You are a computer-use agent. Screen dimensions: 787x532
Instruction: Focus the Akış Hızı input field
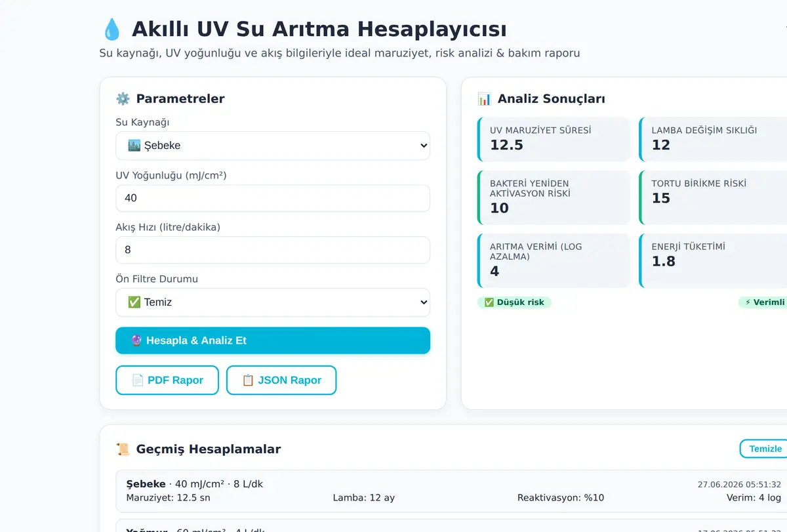[273, 250]
